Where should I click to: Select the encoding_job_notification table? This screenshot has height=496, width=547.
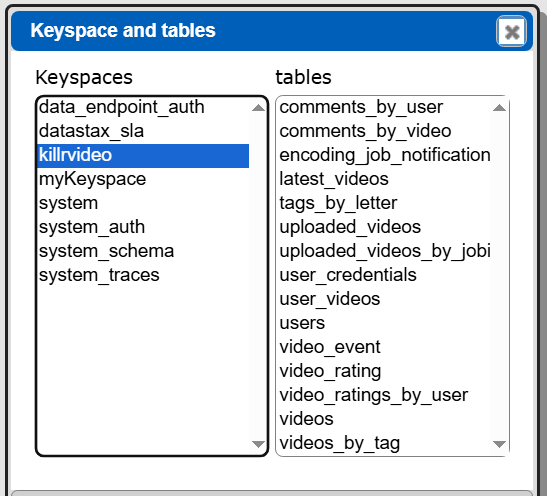point(384,156)
